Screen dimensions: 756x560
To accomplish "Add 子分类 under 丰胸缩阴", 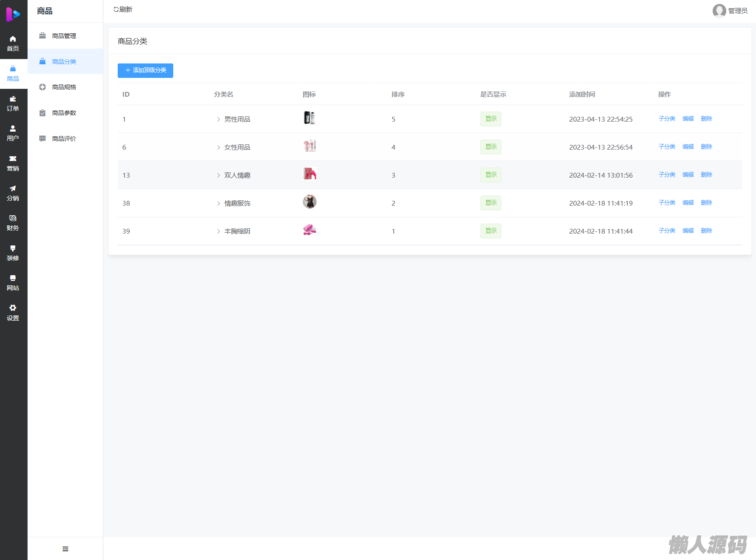I will tap(667, 231).
